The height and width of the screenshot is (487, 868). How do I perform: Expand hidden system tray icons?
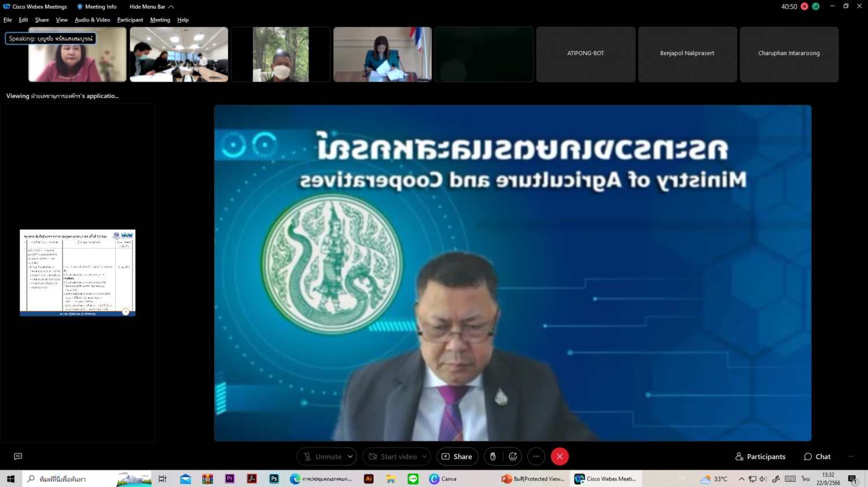tap(741, 479)
